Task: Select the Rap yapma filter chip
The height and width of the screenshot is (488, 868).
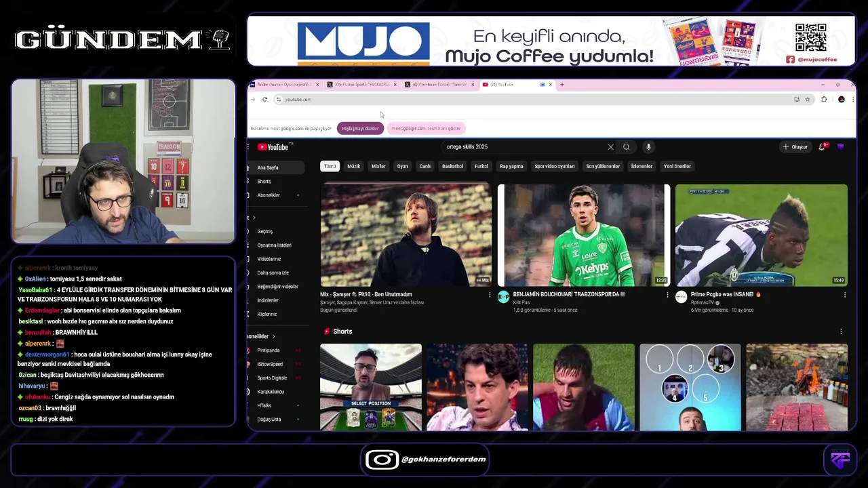Action: (x=511, y=166)
